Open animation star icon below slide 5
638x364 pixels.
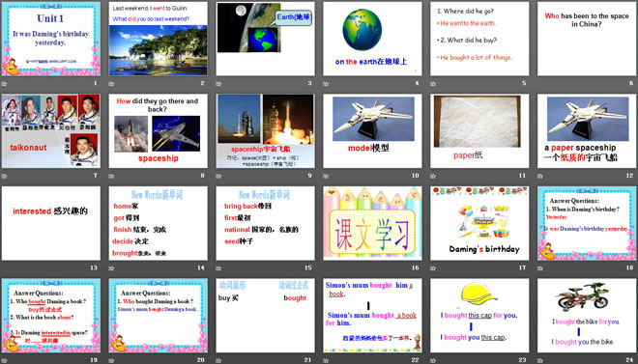(x=433, y=84)
